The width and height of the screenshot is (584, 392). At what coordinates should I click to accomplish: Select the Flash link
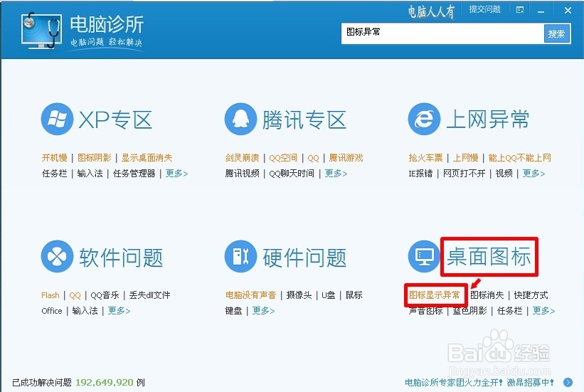(51, 295)
